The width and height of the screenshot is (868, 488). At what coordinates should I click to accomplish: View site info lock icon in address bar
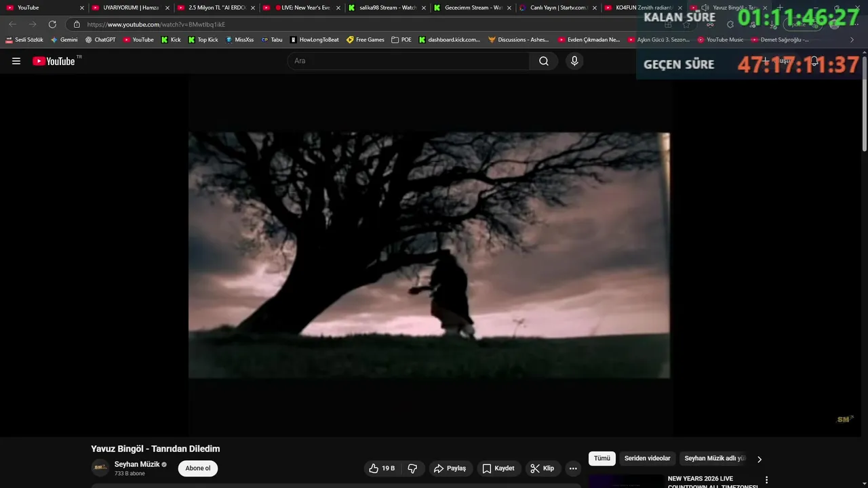[77, 24]
